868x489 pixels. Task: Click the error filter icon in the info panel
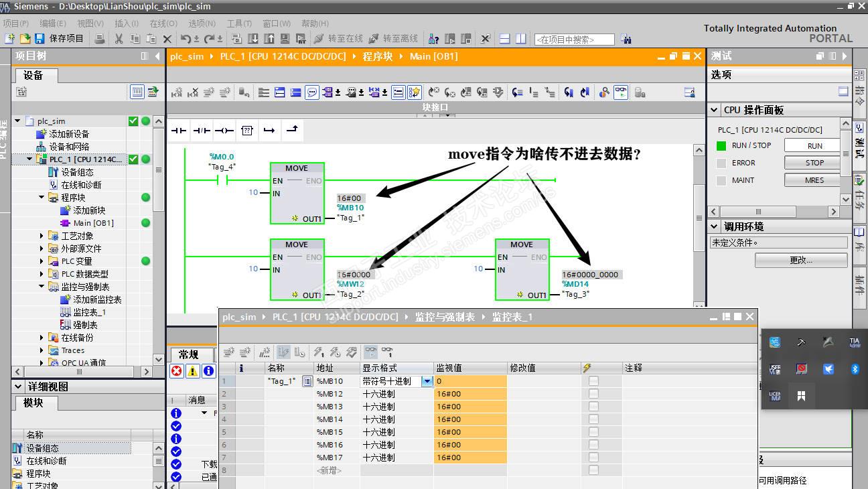point(176,371)
